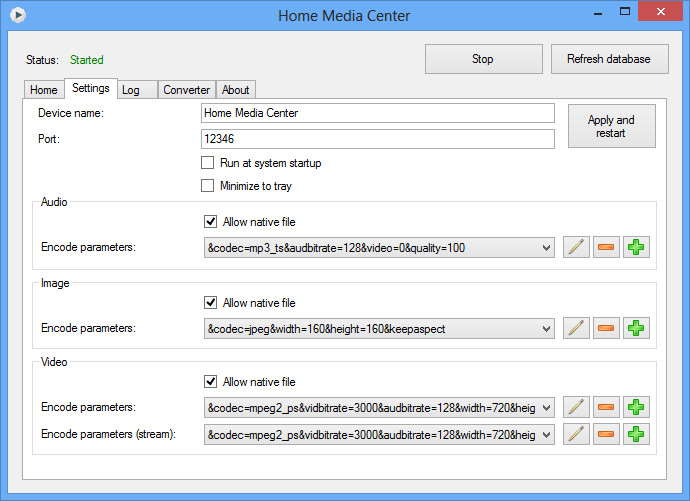Show the About tab

click(235, 90)
